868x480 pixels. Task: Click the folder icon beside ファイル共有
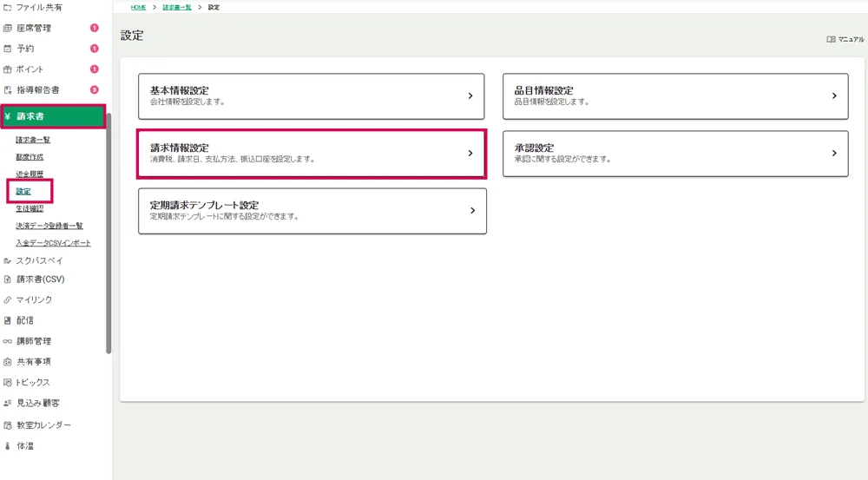pyautogui.click(x=8, y=7)
